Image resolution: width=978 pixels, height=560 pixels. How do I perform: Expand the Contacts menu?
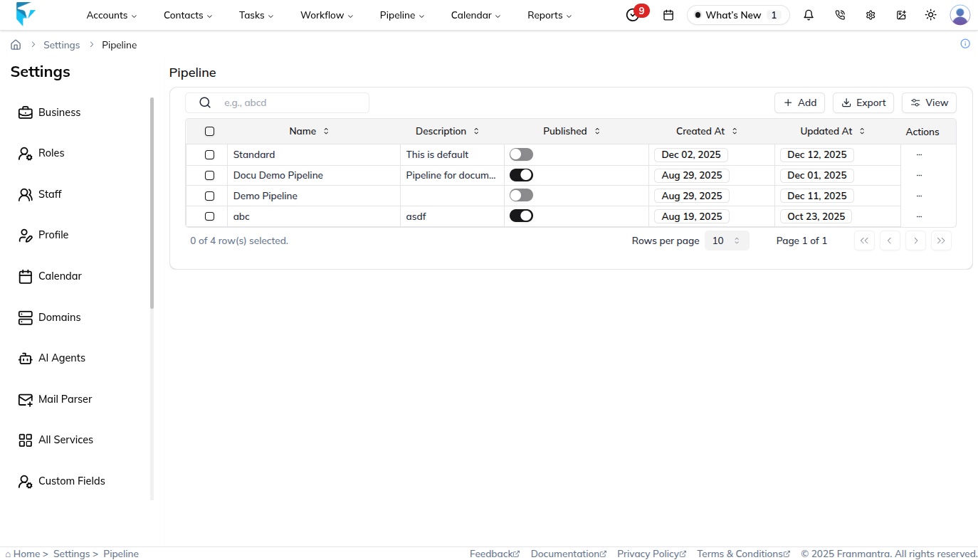(188, 15)
